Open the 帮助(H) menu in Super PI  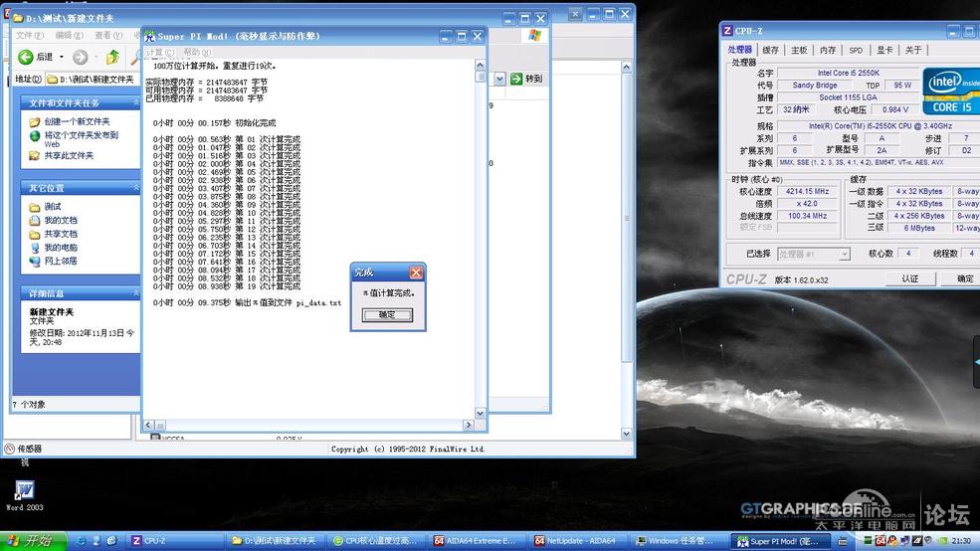pyautogui.click(x=197, y=53)
